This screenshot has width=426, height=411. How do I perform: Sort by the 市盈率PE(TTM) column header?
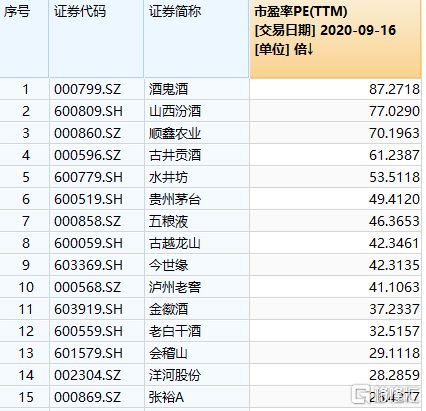[x=335, y=39]
